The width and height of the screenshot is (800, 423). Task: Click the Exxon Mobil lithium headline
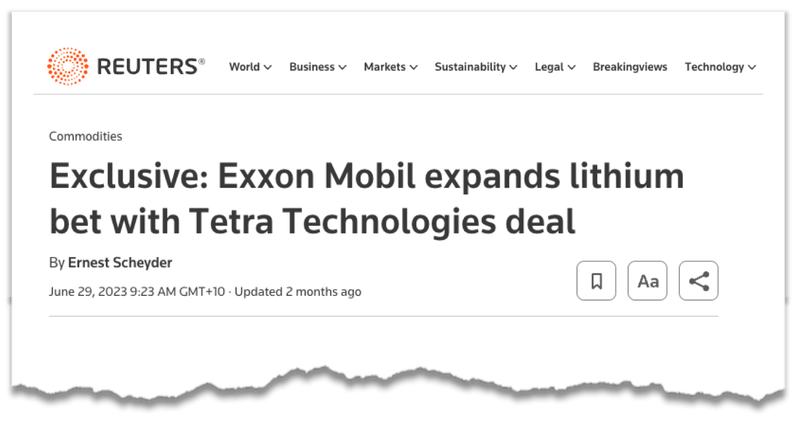pos(366,198)
